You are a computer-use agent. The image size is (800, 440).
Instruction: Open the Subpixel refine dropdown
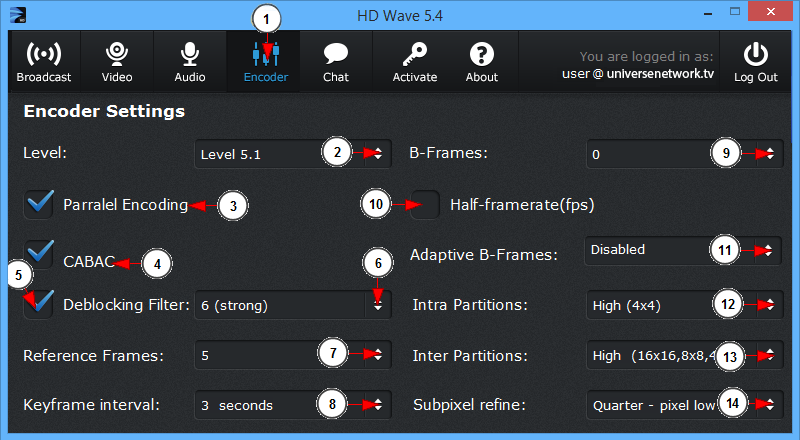pyautogui.click(x=685, y=405)
